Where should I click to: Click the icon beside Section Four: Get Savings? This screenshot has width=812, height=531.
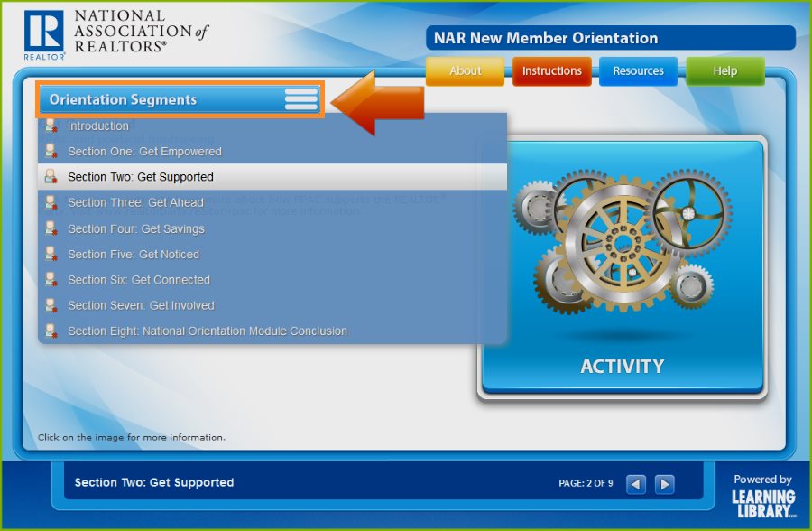(x=51, y=229)
